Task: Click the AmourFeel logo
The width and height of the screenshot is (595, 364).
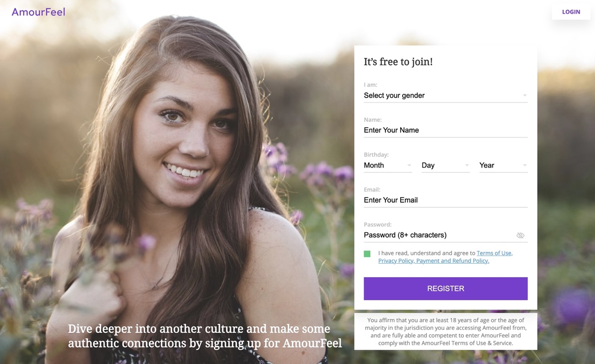Action: [x=38, y=12]
